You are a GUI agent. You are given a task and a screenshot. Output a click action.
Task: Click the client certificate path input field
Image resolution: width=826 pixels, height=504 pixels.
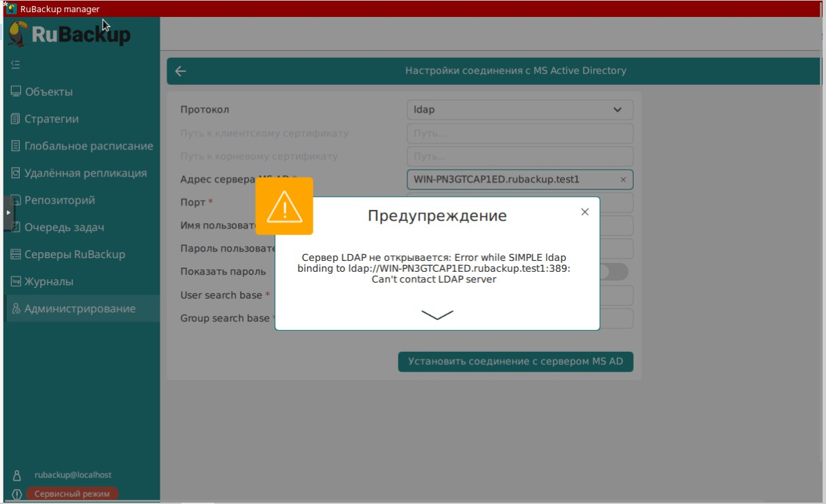coord(520,134)
